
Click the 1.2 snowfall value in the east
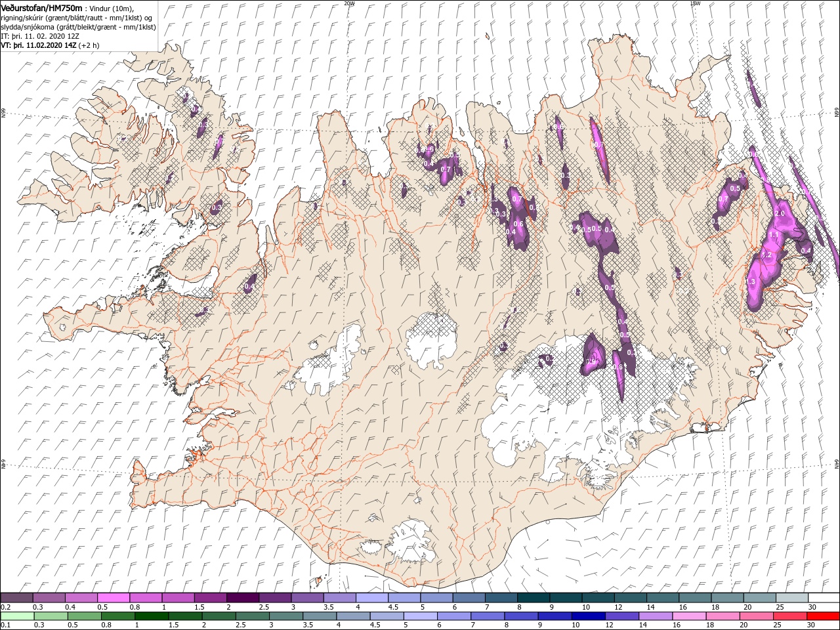coord(765,254)
